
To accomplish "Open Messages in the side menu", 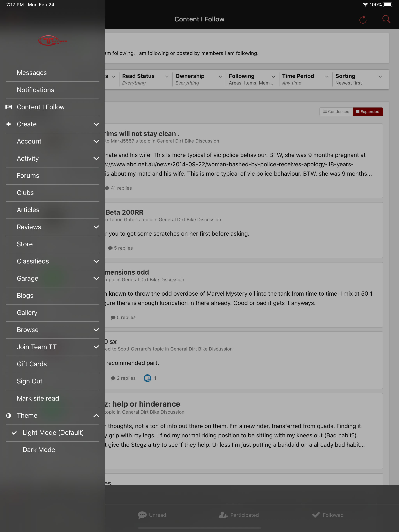I will click(x=52, y=73).
